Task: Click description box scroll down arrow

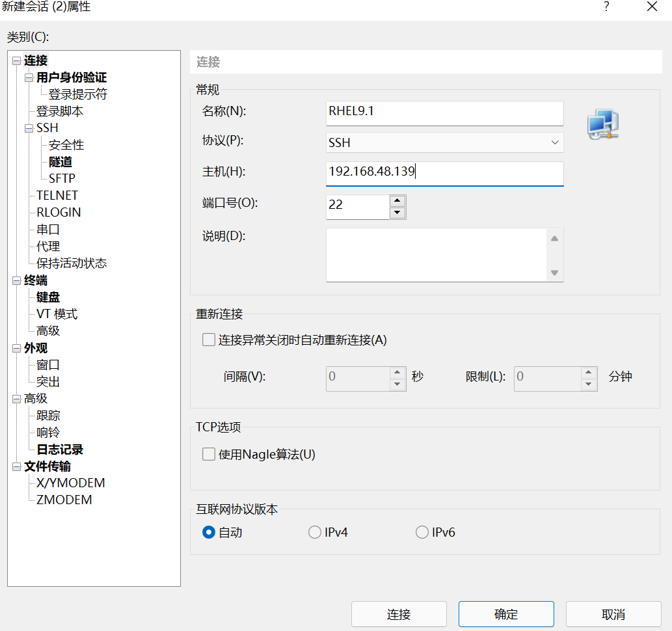Action: pos(554,273)
